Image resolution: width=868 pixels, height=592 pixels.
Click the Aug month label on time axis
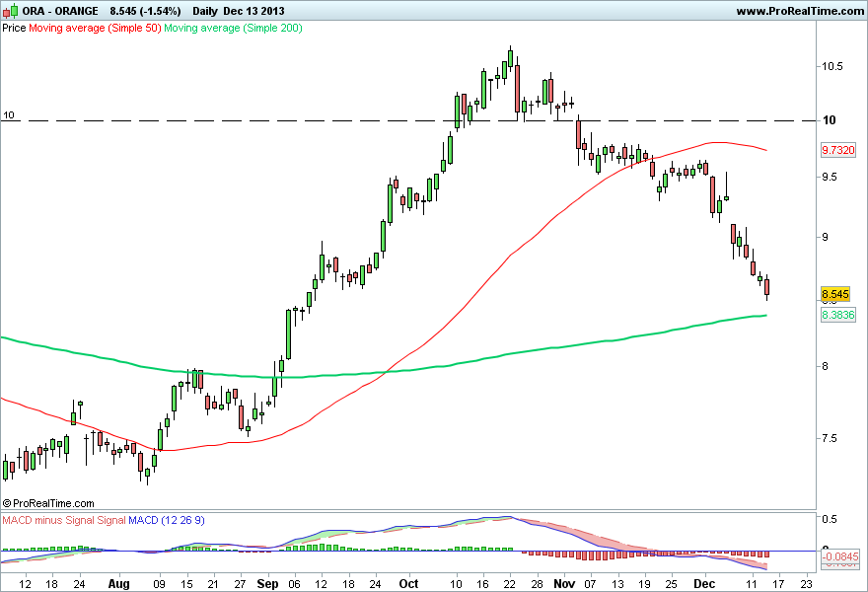click(118, 584)
